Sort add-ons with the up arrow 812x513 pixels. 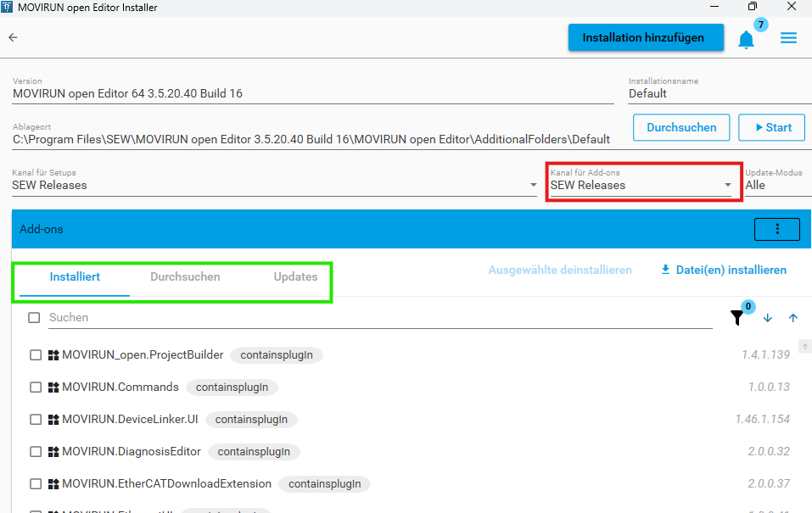coord(793,318)
